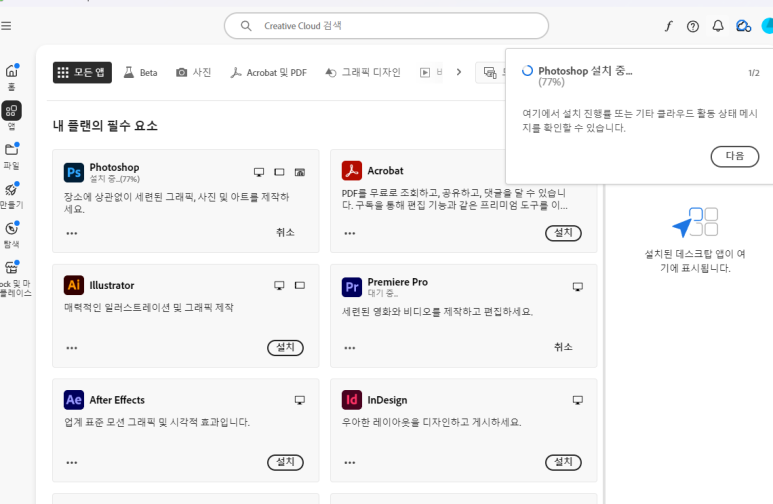Viewport: 773px width, 504px height.
Task: Cancel Premiere Pro pending install (취소)
Action: coord(563,347)
